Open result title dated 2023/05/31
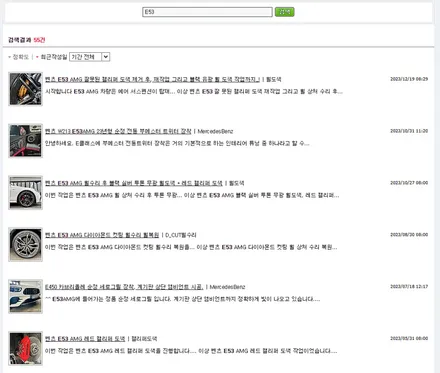This screenshot has height=373, width=440. pos(85,339)
